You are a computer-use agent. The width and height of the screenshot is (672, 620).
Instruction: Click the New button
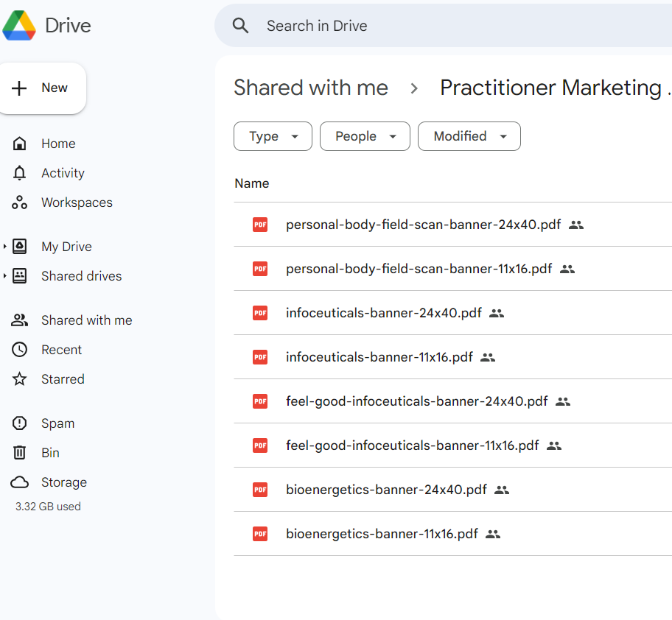pyautogui.click(x=43, y=88)
